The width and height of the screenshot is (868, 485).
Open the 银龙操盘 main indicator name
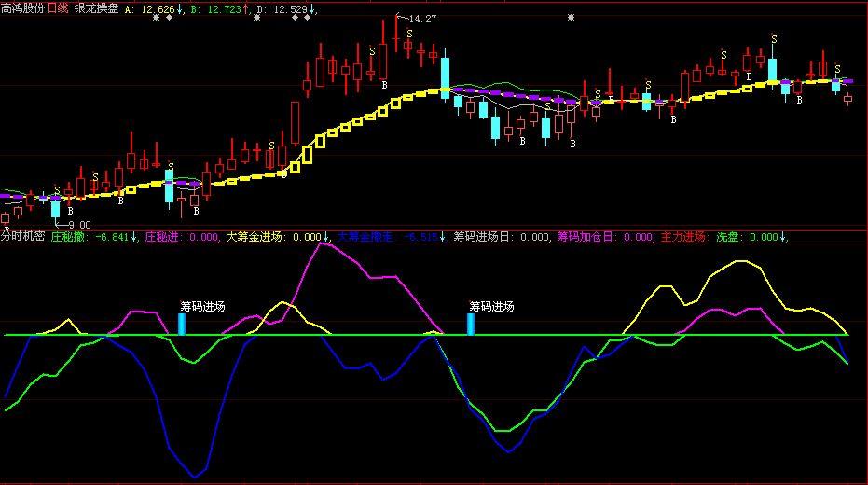pos(96,7)
